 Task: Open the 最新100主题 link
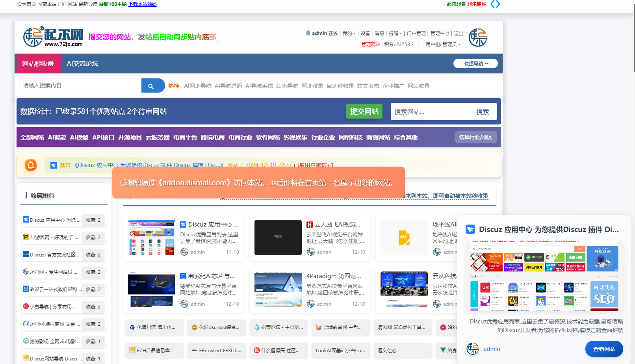113,4
